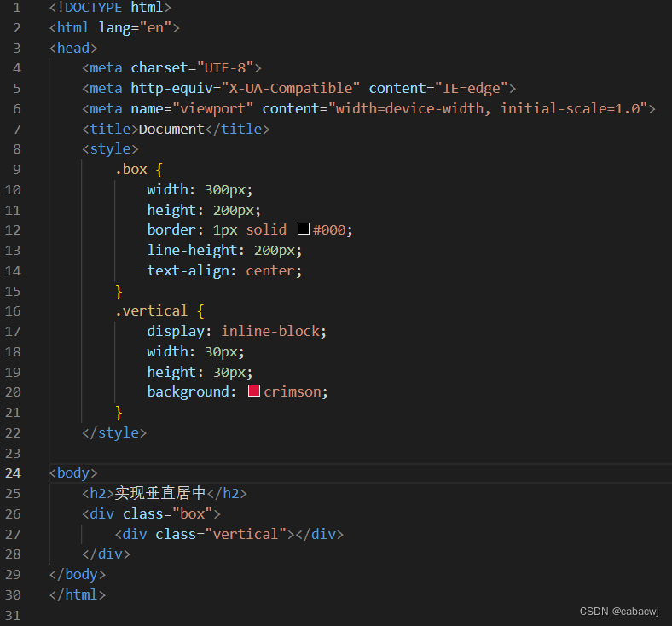Click the .vertical selector
Image resolution: width=672 pixels, height=626 pixels.
pos(151,311)
